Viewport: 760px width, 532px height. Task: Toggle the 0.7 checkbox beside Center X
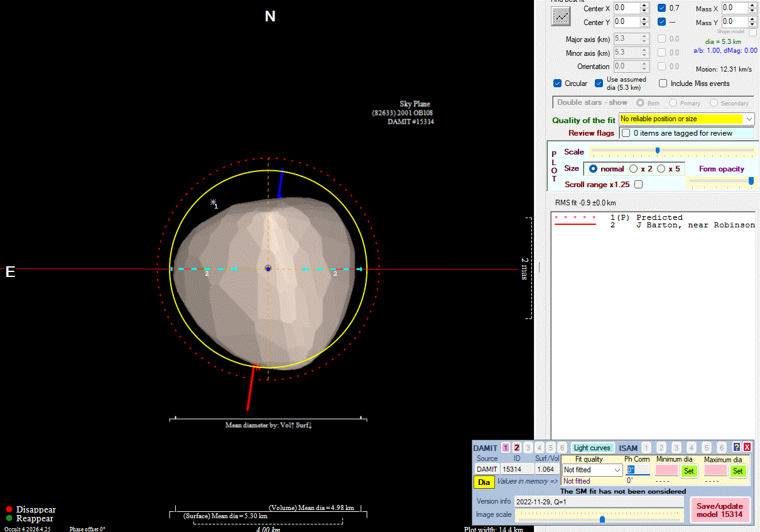[x=662, y=8]
